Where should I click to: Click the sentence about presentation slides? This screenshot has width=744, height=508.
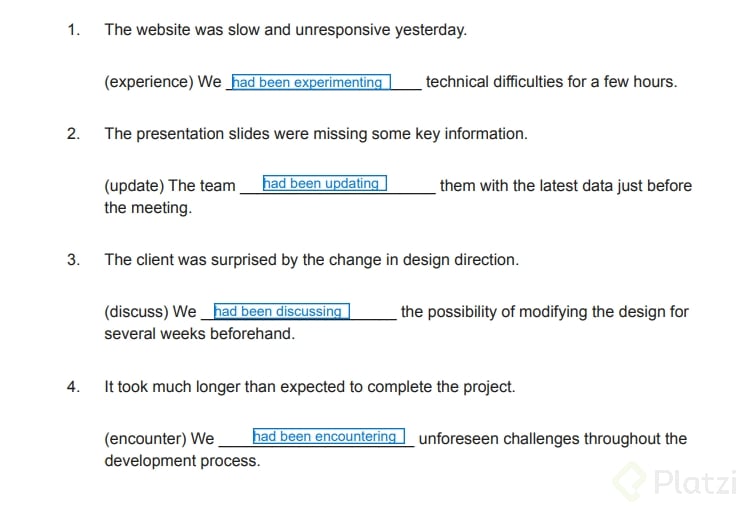315,134
